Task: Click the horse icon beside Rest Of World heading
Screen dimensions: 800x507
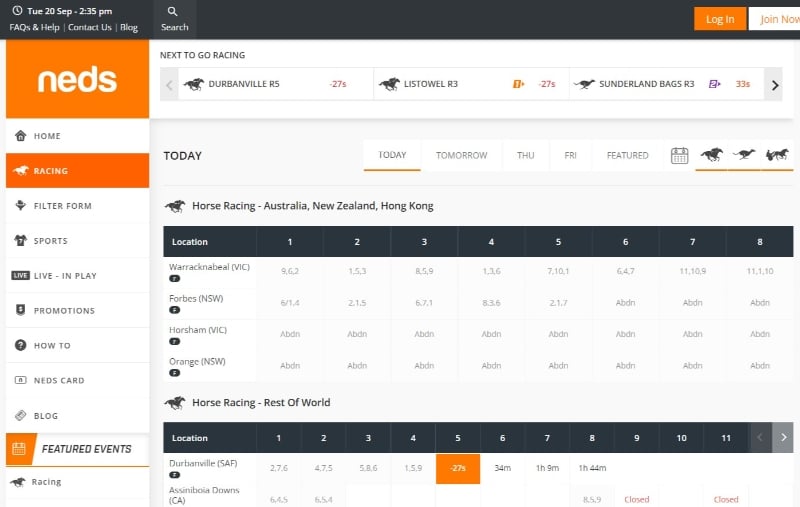Action: 175,402
